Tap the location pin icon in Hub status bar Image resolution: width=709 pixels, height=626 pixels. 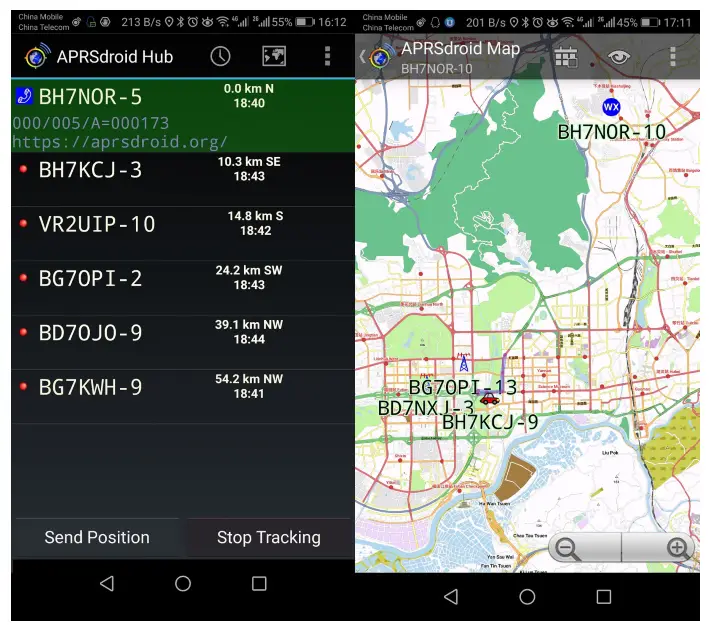click(169, 22)
